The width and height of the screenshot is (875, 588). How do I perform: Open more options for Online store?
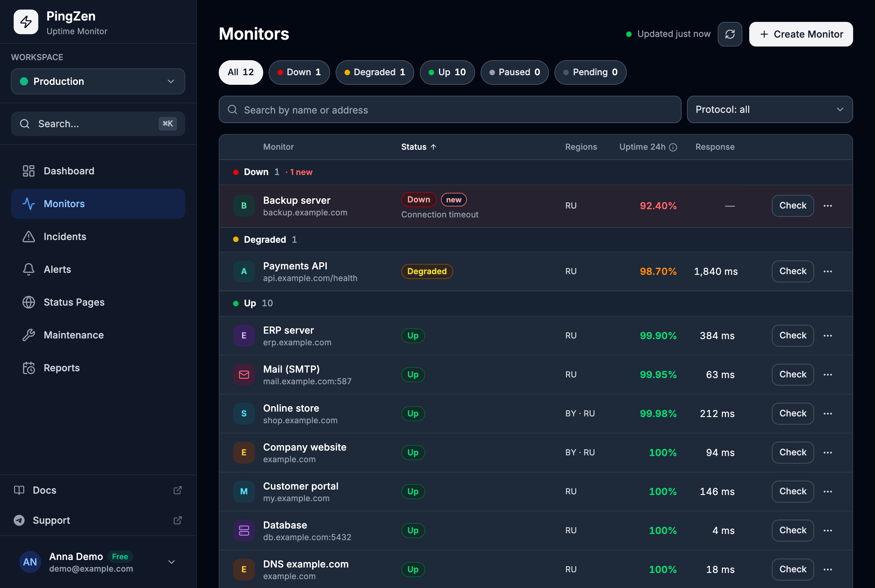(828, 414)
